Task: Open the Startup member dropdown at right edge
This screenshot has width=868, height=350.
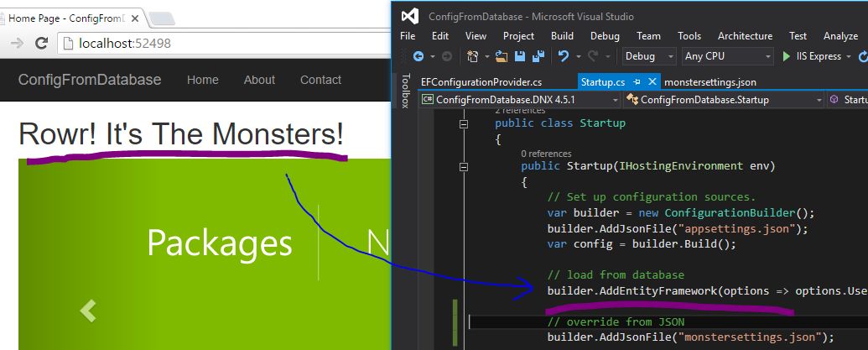Action: [848, 100]
